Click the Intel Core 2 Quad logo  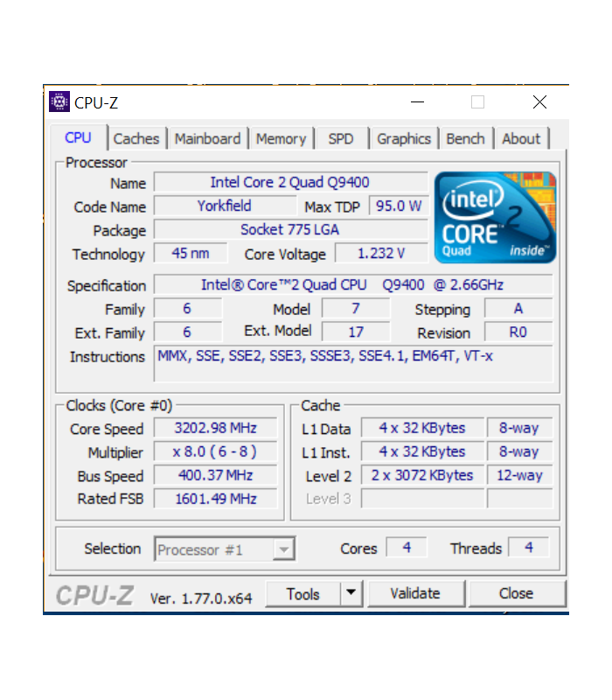[495, 217]
